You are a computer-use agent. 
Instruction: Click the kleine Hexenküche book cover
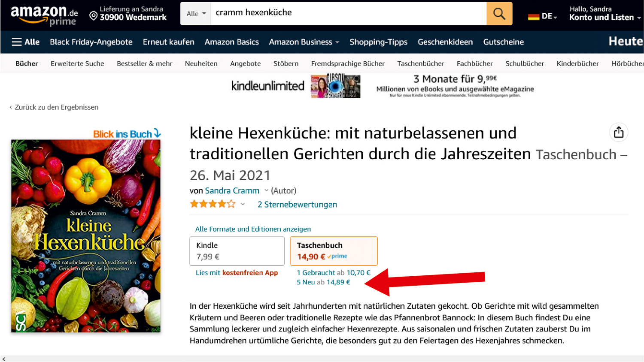click(x=86, y=236)
